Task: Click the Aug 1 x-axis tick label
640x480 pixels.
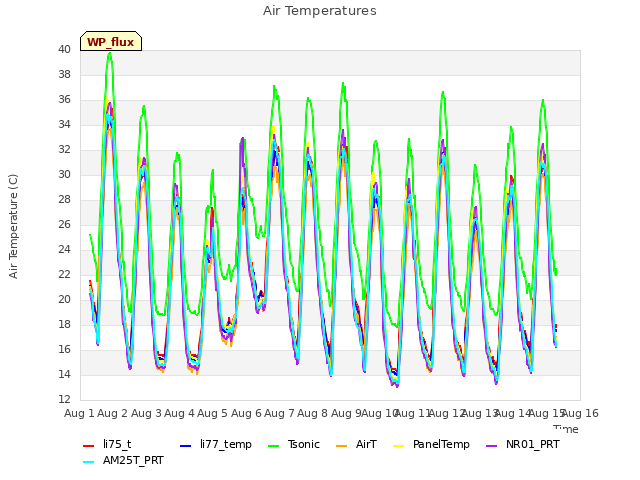Action: [x=79, y=413]
